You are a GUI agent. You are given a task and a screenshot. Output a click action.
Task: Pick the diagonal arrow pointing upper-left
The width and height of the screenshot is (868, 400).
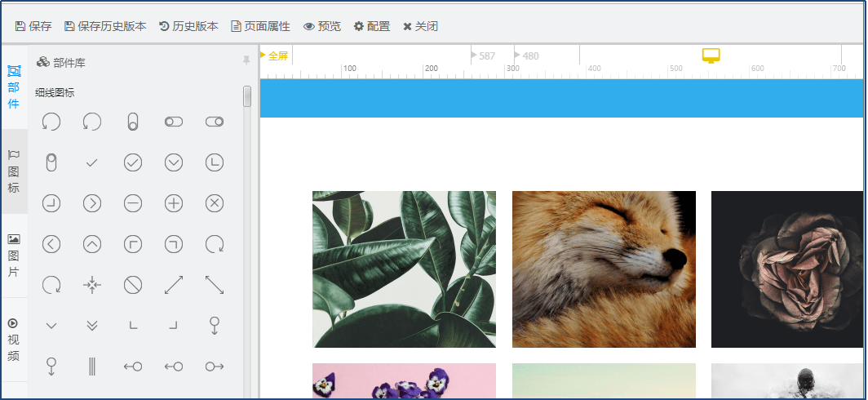coord(215,286)
